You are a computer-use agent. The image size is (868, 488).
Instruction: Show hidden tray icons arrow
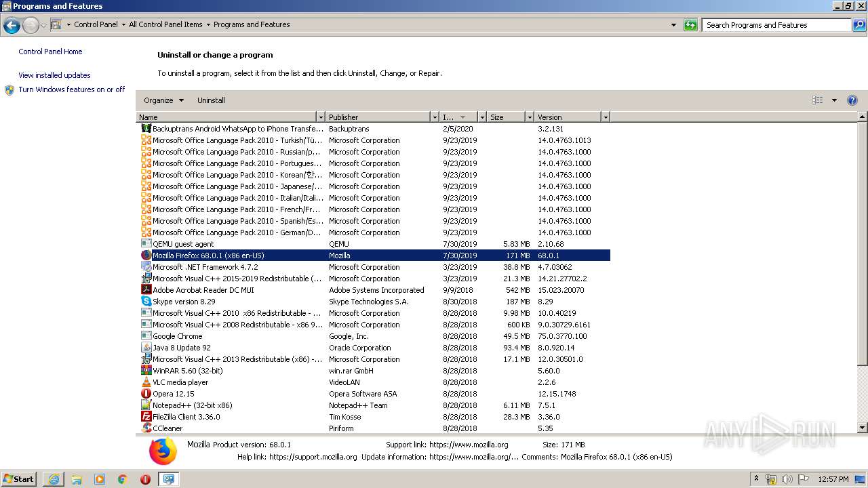pos(756,479)
